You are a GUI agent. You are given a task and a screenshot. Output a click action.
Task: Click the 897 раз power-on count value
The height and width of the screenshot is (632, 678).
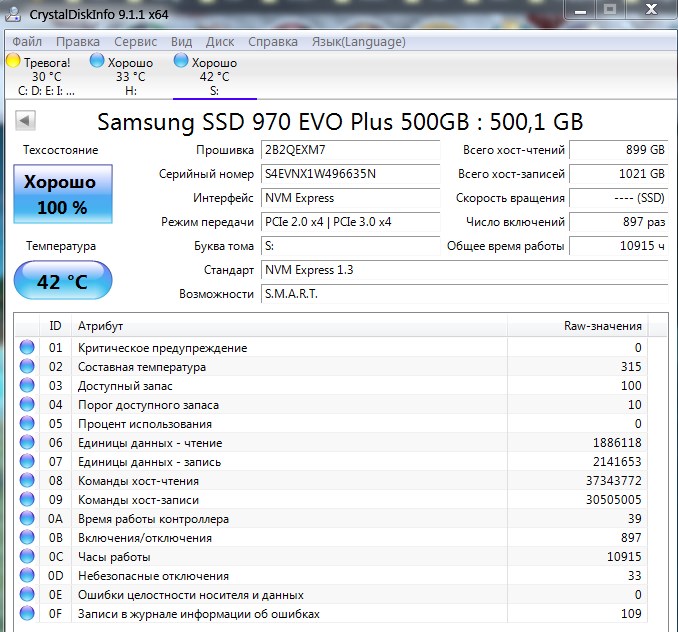(x=619, y=222)
